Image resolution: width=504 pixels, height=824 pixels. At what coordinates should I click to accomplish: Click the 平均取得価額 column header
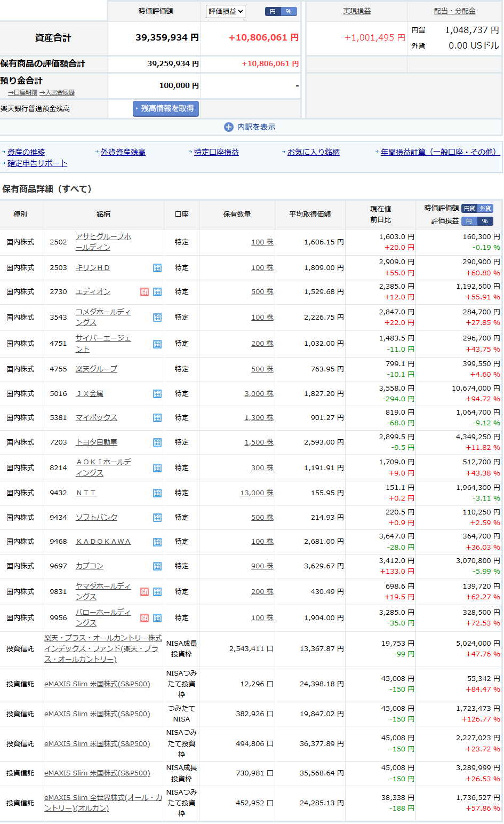(x=310, y=215)
